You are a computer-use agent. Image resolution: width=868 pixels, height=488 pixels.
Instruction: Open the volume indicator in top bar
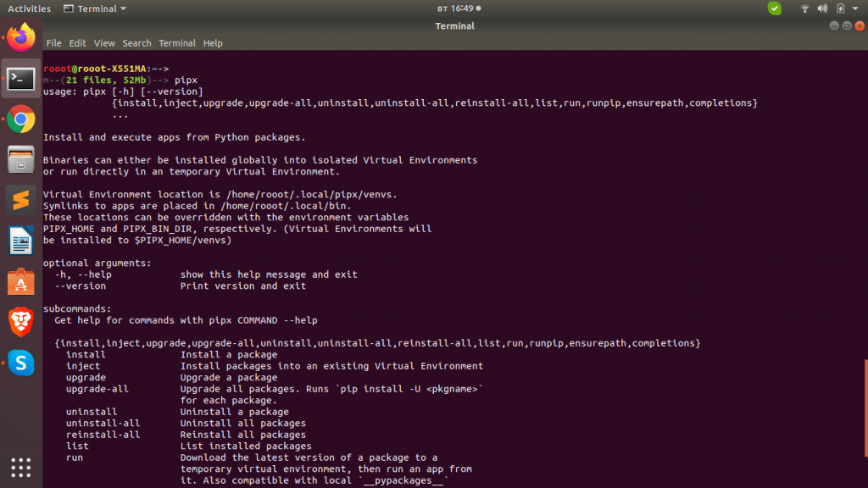pos(822,8)
